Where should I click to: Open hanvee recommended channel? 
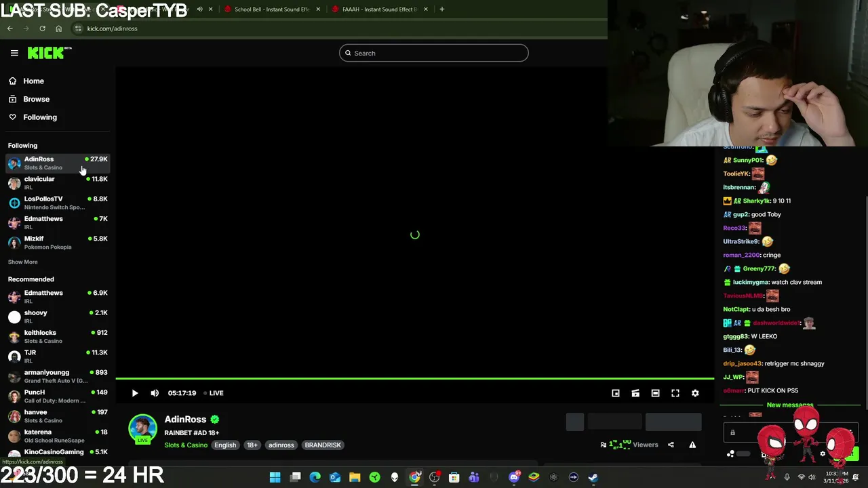point(58,415)
